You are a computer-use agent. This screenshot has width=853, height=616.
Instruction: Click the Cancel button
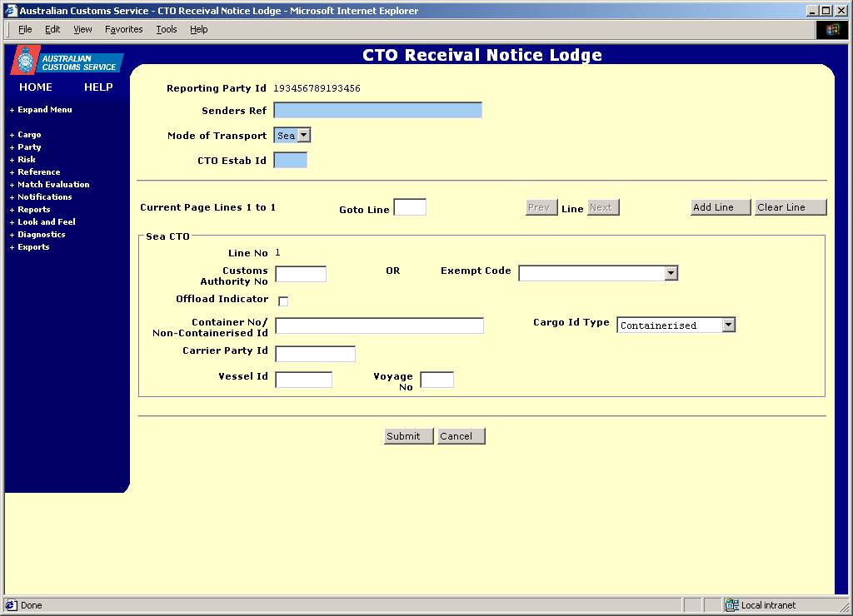pos(461,436)
